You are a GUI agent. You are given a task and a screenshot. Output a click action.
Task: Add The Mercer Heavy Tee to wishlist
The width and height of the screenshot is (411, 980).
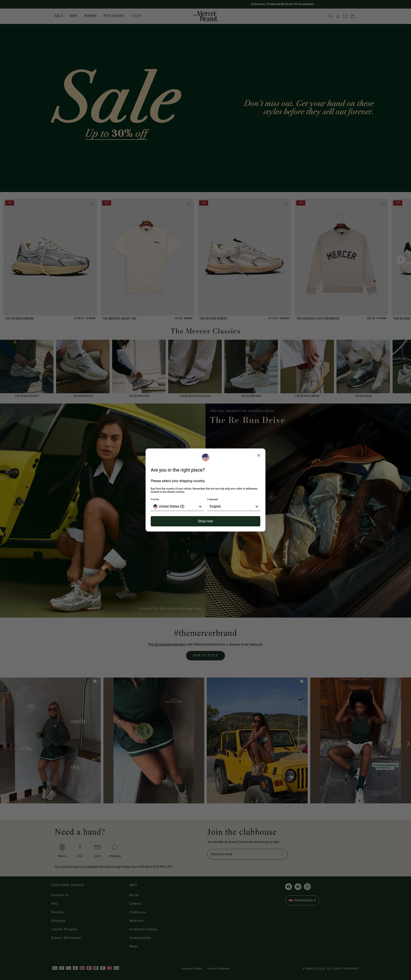coord(189,204)
